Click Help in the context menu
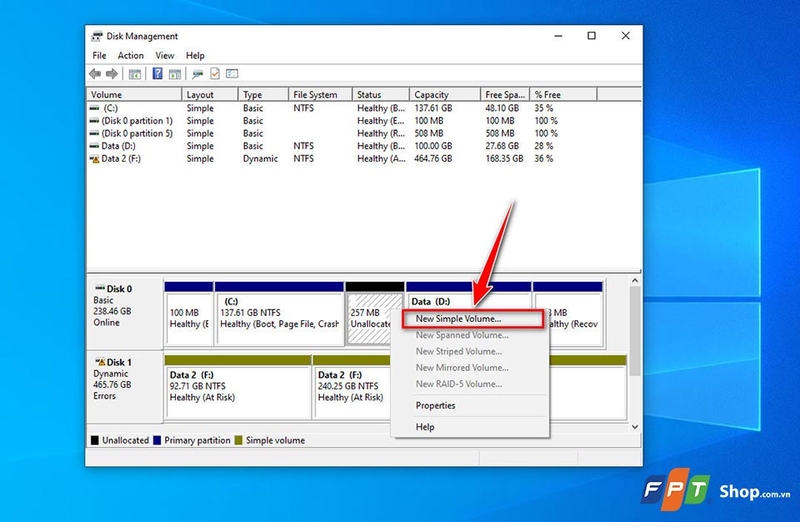The height and width of the screenshot is (522, 800). click(x=425, y=427)
